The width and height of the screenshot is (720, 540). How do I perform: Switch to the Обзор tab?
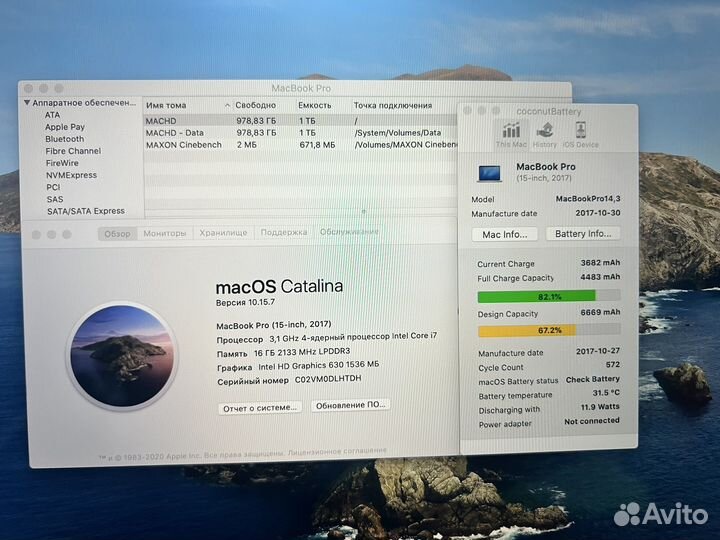pos(117,234)
